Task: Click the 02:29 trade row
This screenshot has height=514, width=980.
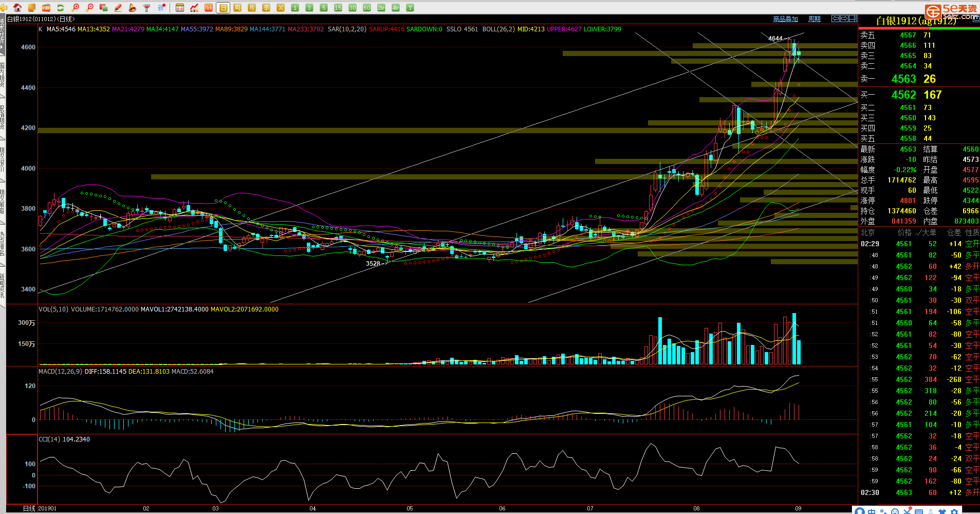Action: click(x=919, y=244)
